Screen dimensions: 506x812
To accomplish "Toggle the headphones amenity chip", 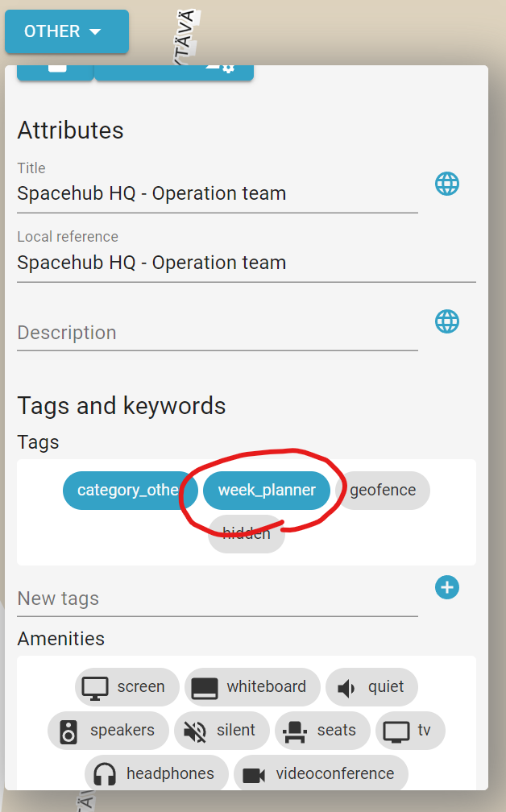I will click(156, 773).
